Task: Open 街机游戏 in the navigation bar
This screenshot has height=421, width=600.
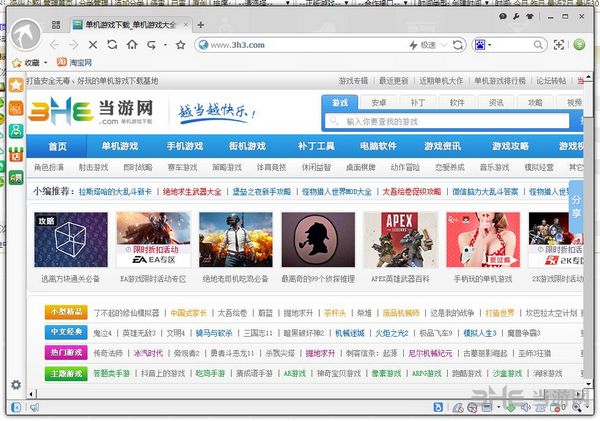Action: [247, 146]
